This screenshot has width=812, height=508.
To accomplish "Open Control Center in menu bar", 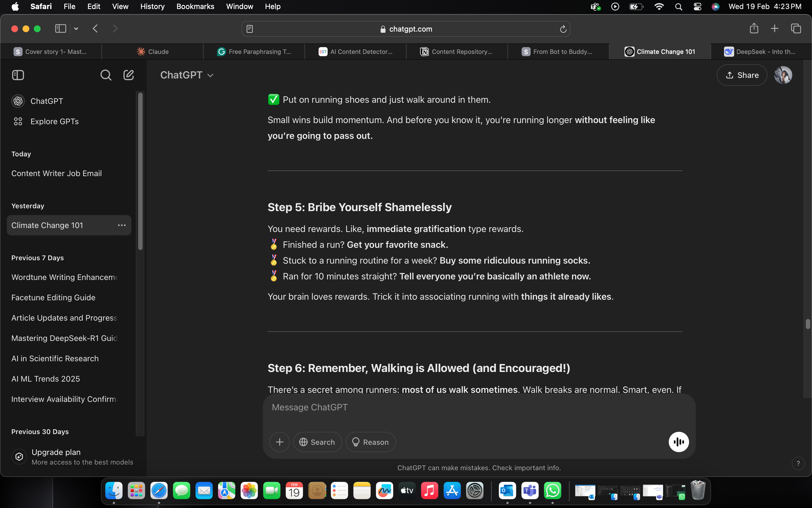I will click(x=697, y=6).
